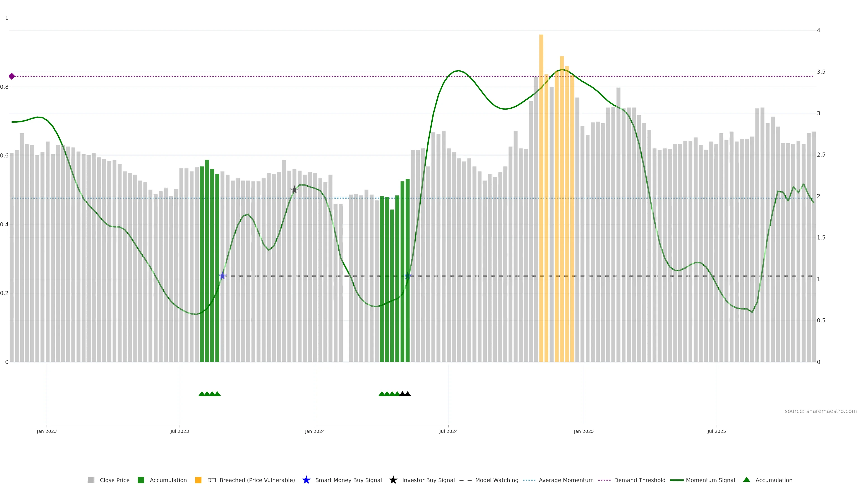The width and height of the screenshot is (868, 488).
Task: Toggle Momentum Signal line legend
Action: pyautogui.click(x=710, y=480)
